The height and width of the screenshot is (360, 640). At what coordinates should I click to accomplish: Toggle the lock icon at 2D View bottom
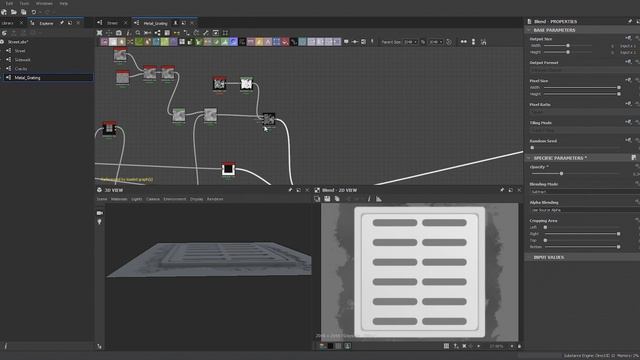(519, 346)
